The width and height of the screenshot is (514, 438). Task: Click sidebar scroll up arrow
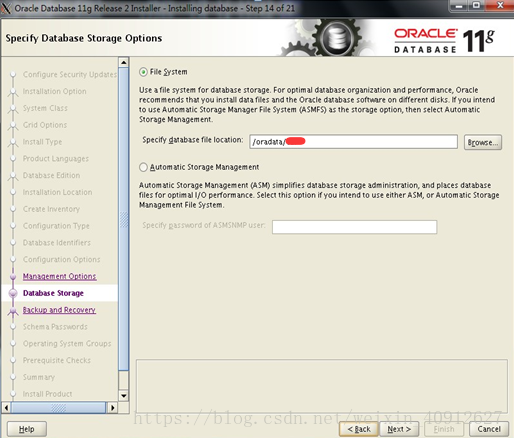(124, 62)
